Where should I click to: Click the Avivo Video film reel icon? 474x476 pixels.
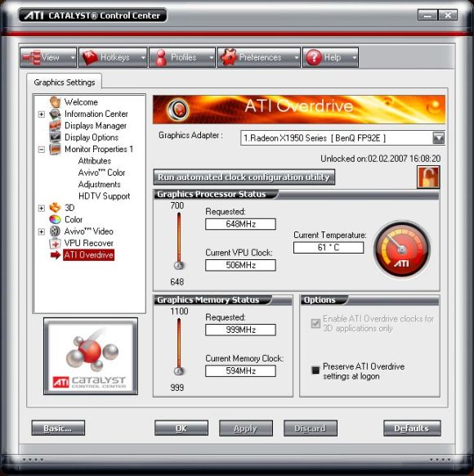coord(56,231)
